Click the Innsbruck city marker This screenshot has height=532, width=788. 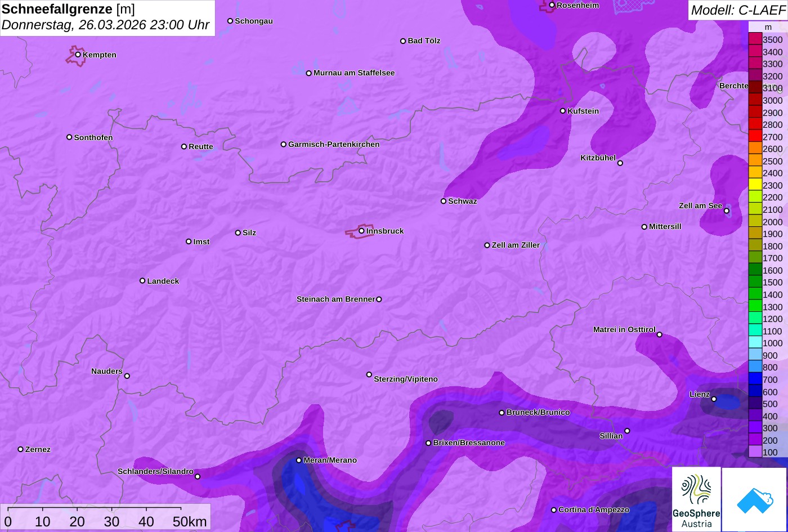(x=361, y=231)
